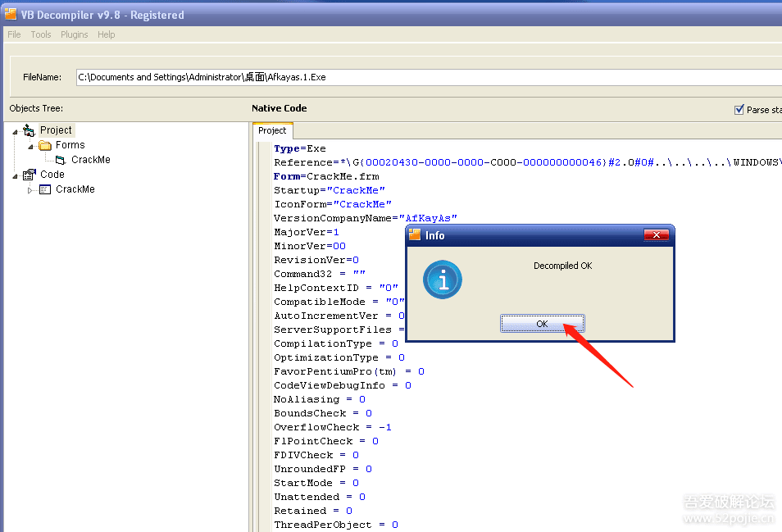
Task: Switch to the Project tab in code pane
Action: (272, 130)
